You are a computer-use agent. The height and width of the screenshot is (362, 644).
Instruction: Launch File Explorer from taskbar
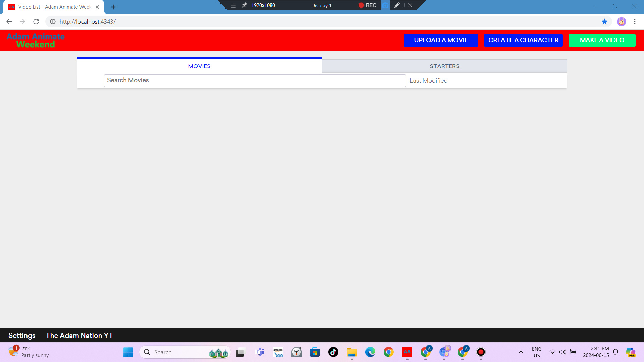[352, 352]
